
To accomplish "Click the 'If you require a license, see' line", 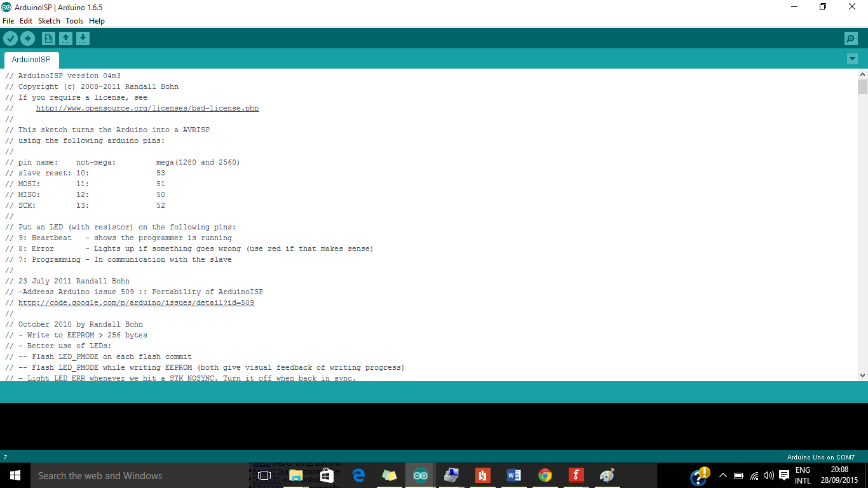I will tap(76, 97).
